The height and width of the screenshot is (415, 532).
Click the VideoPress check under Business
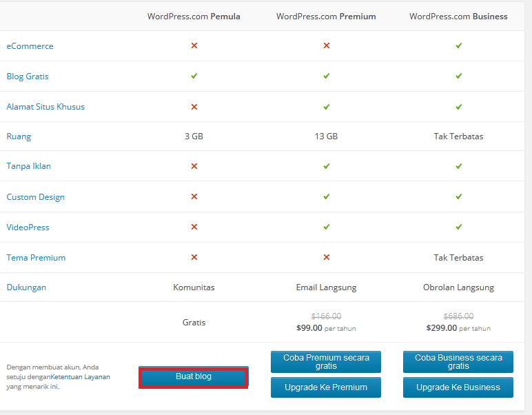pyautogui.click(x=459, y=227)
